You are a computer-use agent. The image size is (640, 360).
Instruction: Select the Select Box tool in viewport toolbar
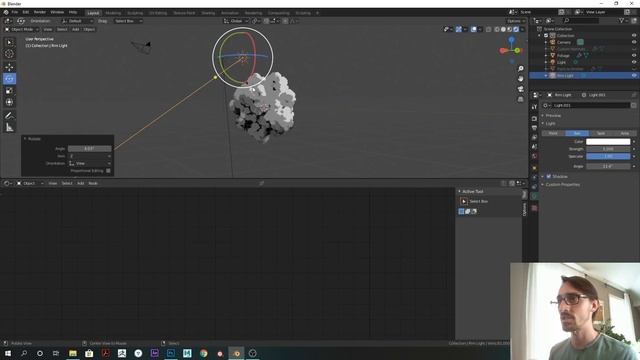point(9,42)
